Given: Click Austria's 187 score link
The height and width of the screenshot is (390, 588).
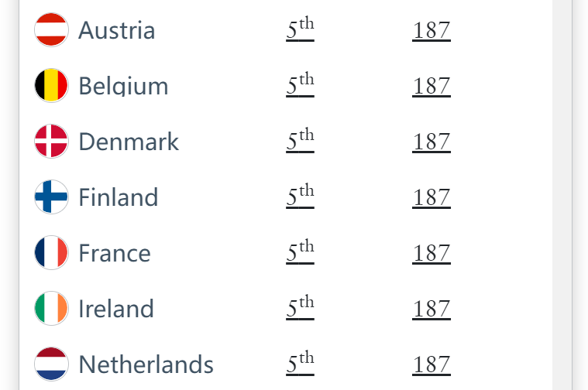Looking at the screenshot, I should coord(432,31).
